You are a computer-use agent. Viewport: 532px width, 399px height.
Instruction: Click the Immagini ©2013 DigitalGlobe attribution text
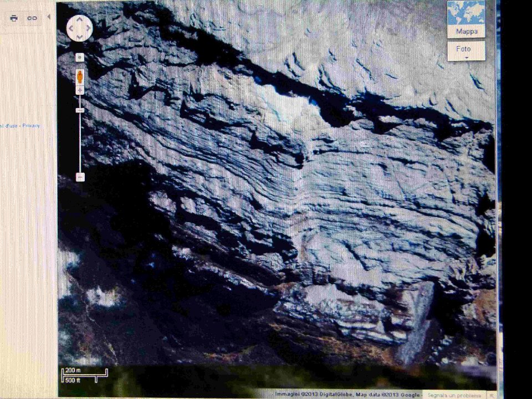(x=314, y=394)
